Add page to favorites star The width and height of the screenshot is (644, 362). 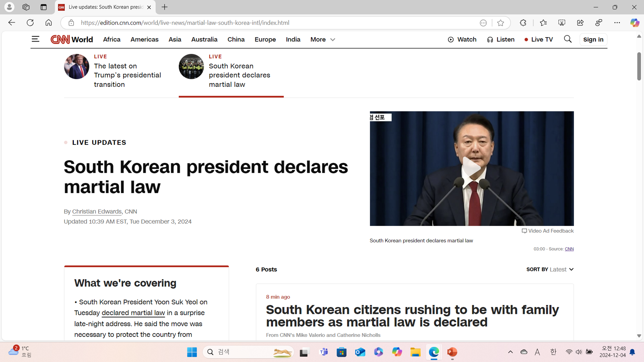coord(500,23)
